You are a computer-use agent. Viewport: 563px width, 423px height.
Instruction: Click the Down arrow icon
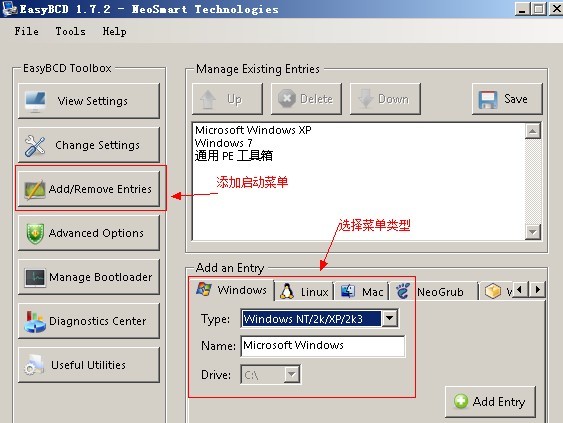pyautogui.click(x=366, y=99)
